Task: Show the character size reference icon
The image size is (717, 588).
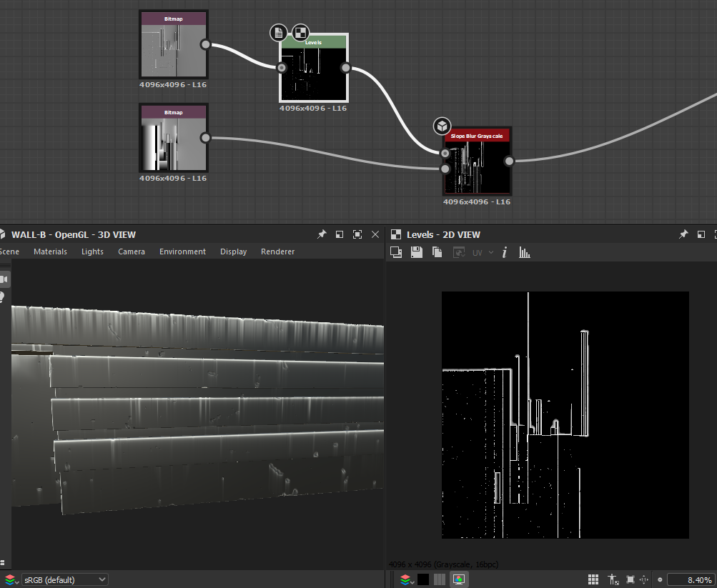Action: [611, 579]
